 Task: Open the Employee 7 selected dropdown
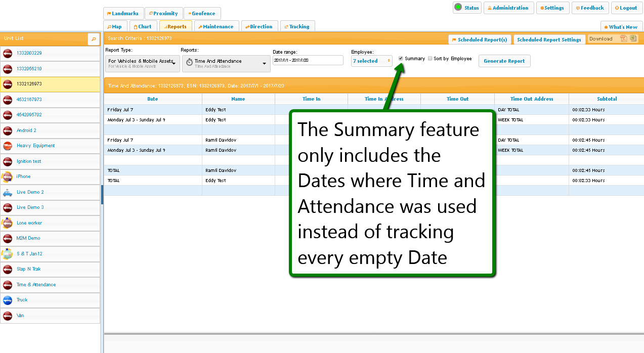tap(372, 61)
